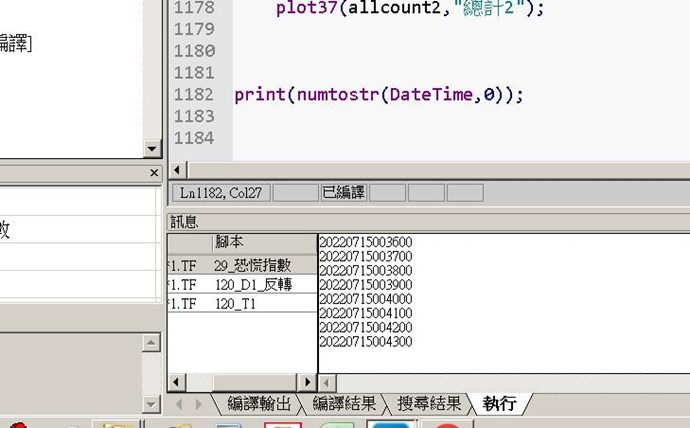This screenshot has width=690, height=428.
Task: Select the 29_恐慌指數 script row
Action: [x=252, y=265]
